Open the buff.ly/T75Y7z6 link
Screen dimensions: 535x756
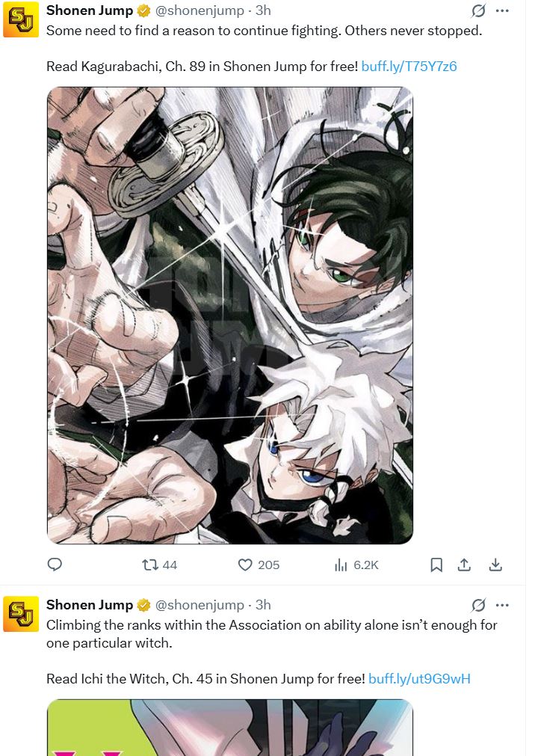pos(409,66)
